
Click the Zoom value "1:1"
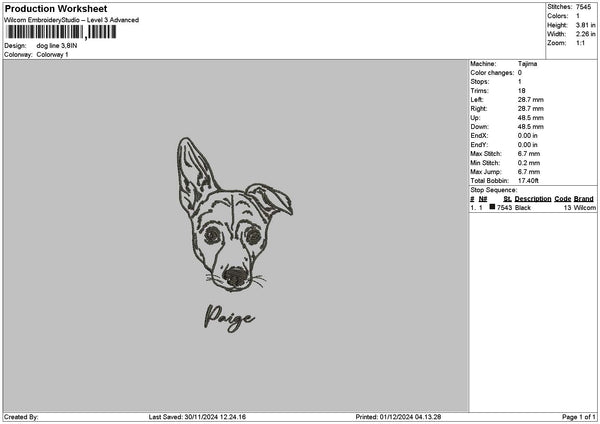click(x=580, y=43)
